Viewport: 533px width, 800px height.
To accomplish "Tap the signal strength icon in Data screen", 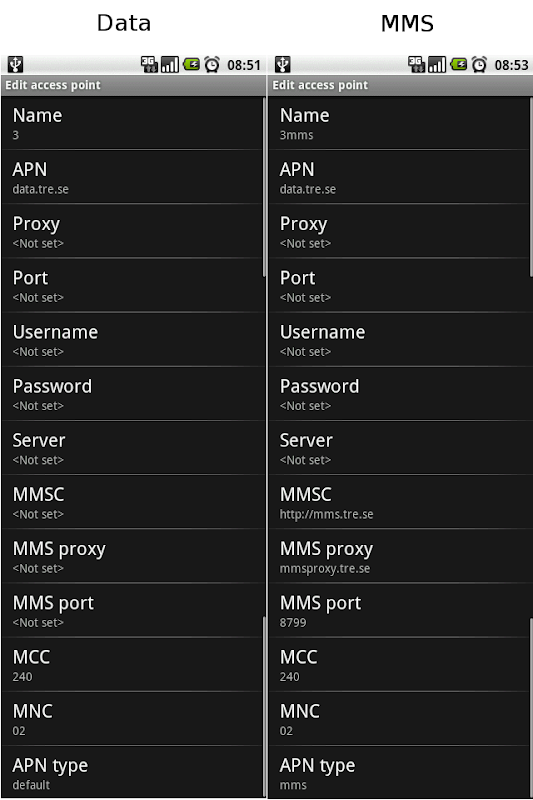I will [x=170, y=64].
